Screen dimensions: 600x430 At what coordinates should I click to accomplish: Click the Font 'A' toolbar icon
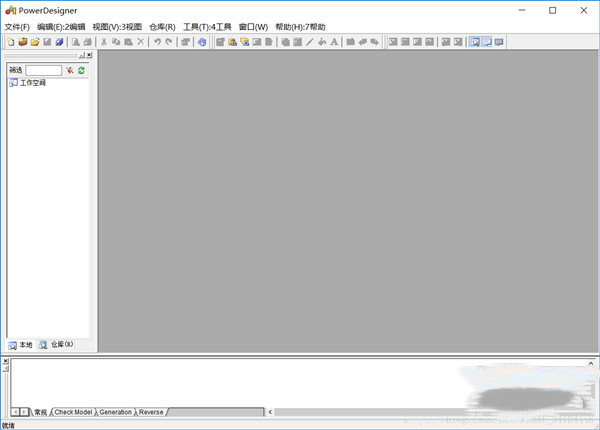(334, 42)
